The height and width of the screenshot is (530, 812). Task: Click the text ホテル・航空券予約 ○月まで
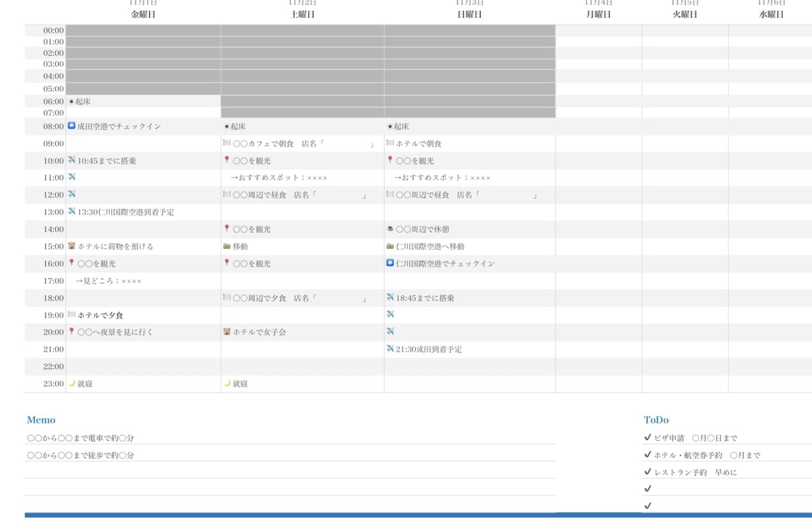click(707, 456)
